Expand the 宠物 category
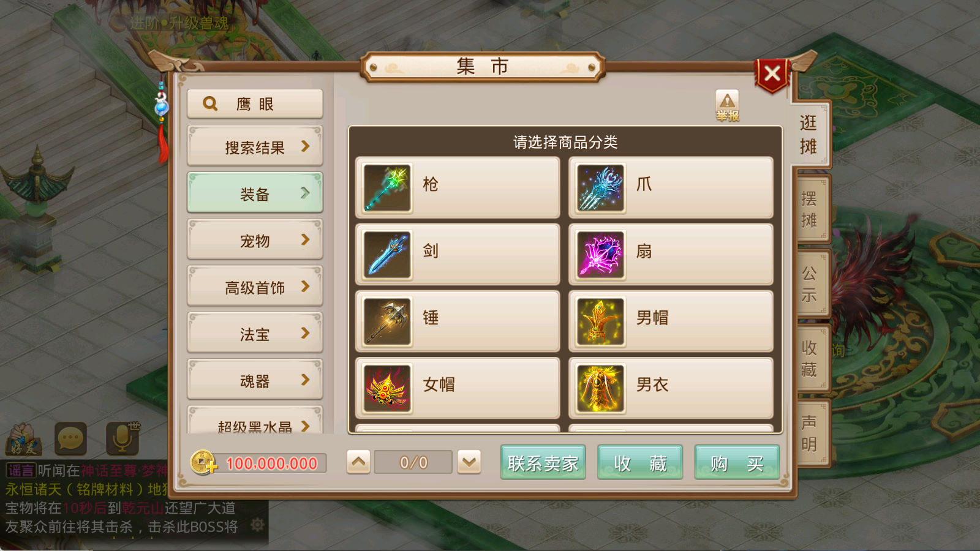The image size is (980, 551). (255, 240)
